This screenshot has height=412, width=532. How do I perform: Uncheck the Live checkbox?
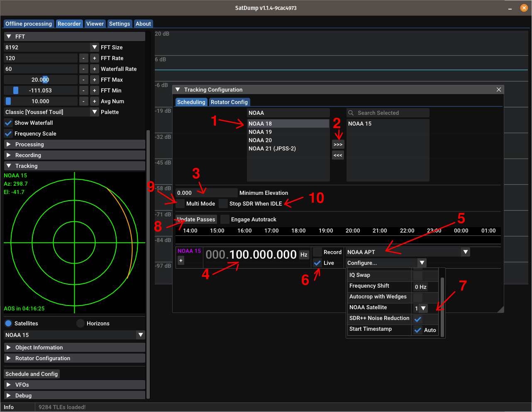pyautogui.click(x=317, y=263)
